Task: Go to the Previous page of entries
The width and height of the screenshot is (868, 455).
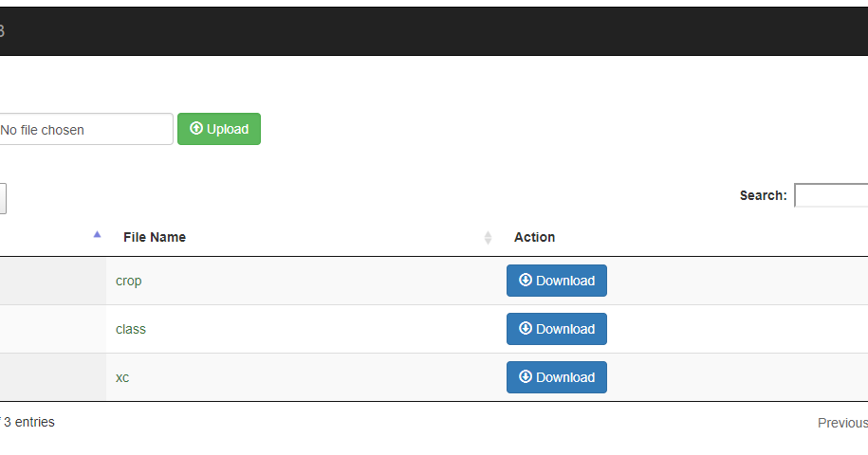Action: click(x=842, y=423)
